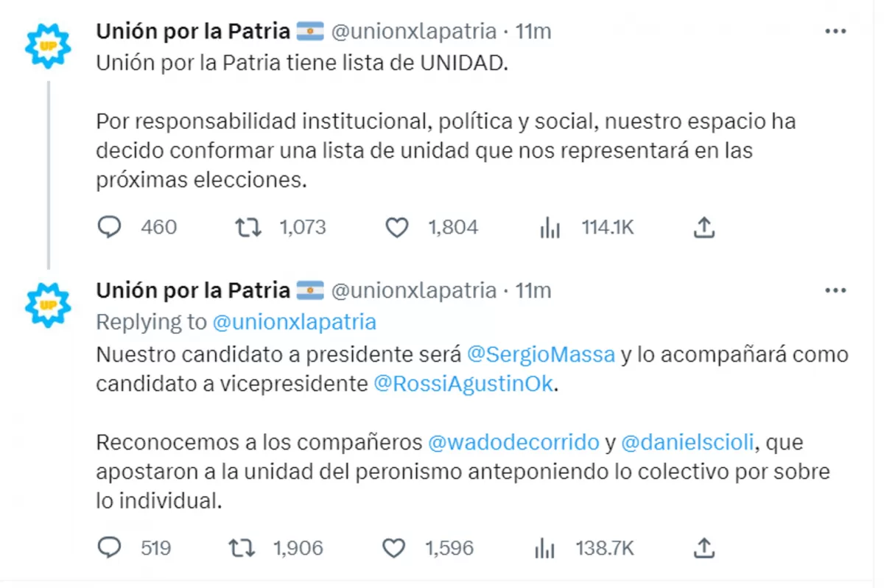Open Unión por la Patria's profile picture
This screenshot has height=588, width=884.
[47, 46]
